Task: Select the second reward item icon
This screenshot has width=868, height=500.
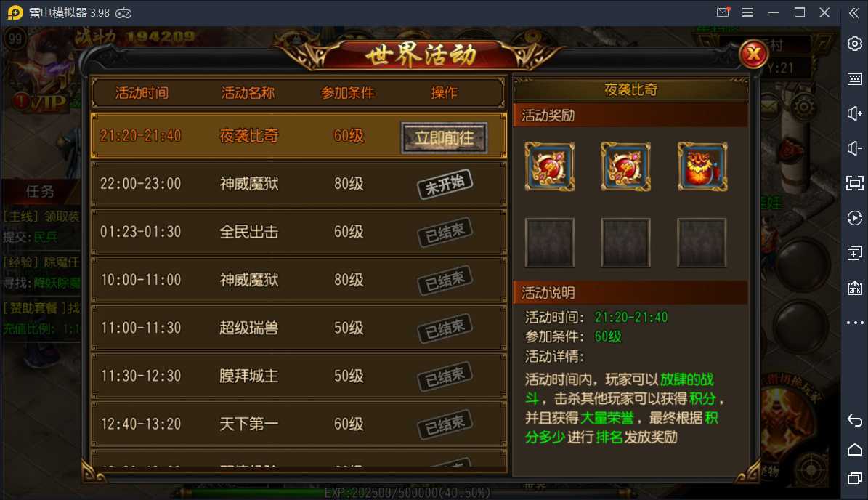Action: 625,166
